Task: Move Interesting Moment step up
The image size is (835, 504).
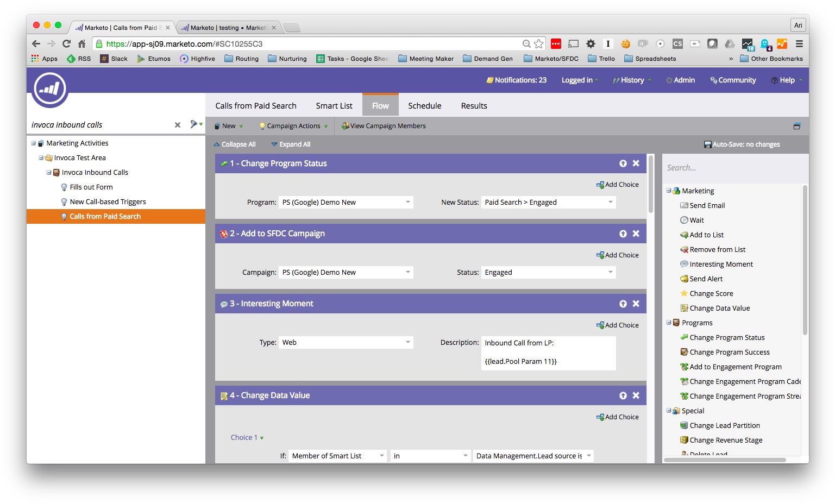Action: pos(623,304)
